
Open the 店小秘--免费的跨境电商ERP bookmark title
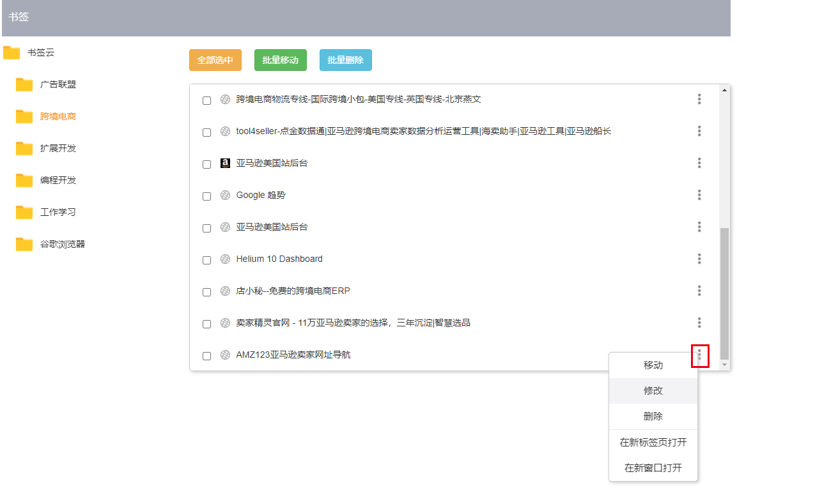[x=293, y=291]
